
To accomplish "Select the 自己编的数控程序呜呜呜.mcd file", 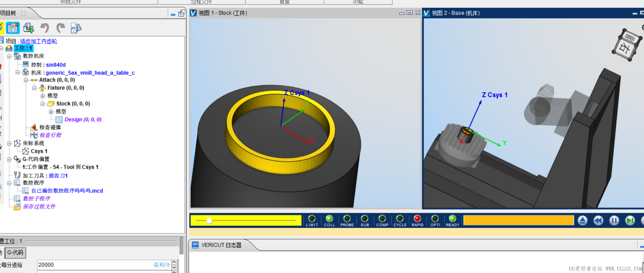I will [x=67, y=191].
